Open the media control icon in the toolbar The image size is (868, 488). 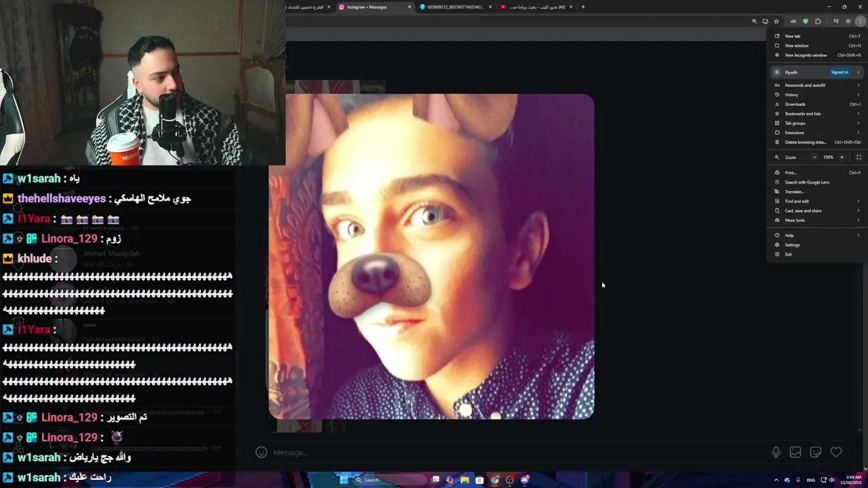pyautogui.click(x=836, y=21)
